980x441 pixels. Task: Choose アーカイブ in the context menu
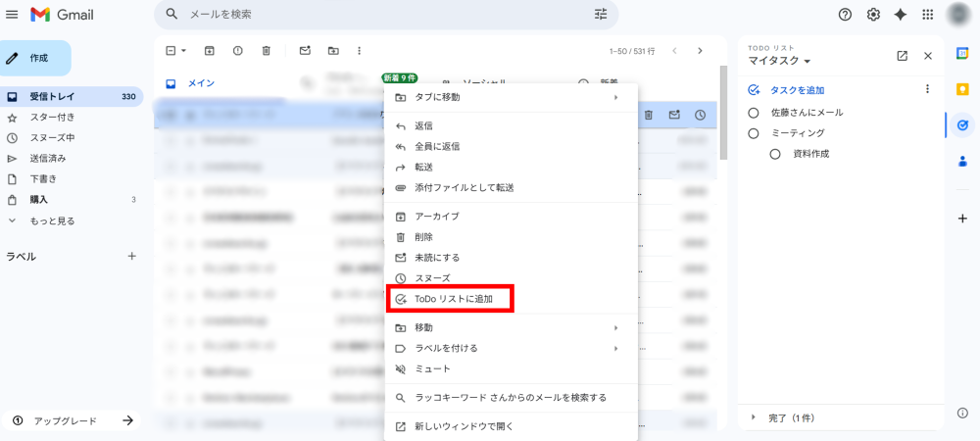click(436, 216)
